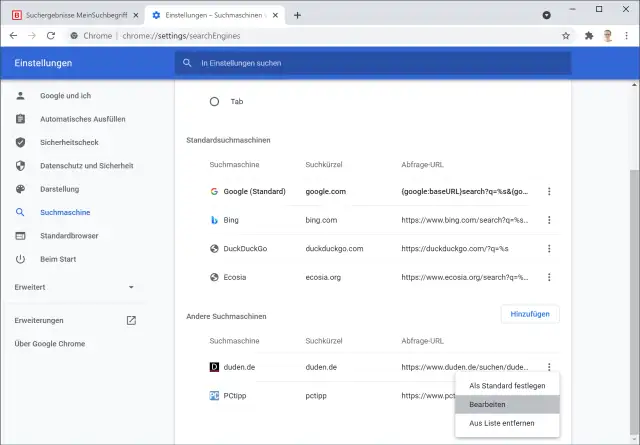Image resolution: width=640 pixels, height=445 pixels.
Task: Select the Tab radio button
Action: tap(214, 102)
